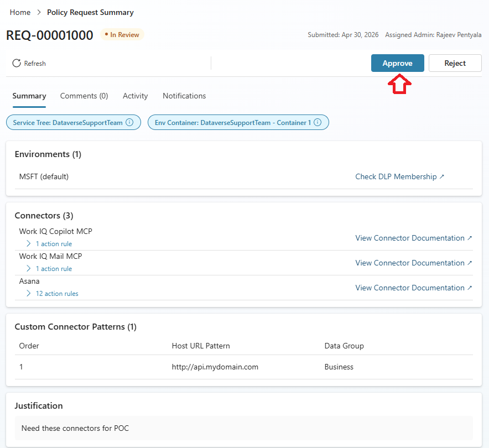
Task: Go to Home in breadcrumb
Action: 20,12
